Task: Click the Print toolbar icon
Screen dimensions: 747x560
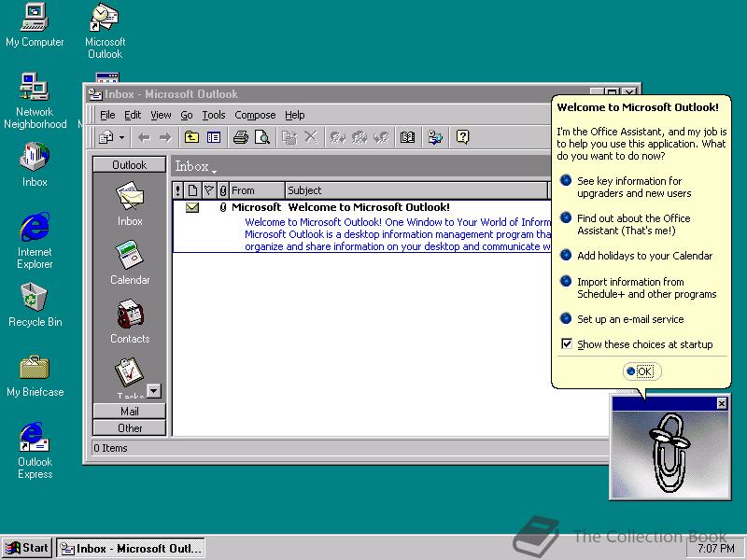Action: pos(241,137)
